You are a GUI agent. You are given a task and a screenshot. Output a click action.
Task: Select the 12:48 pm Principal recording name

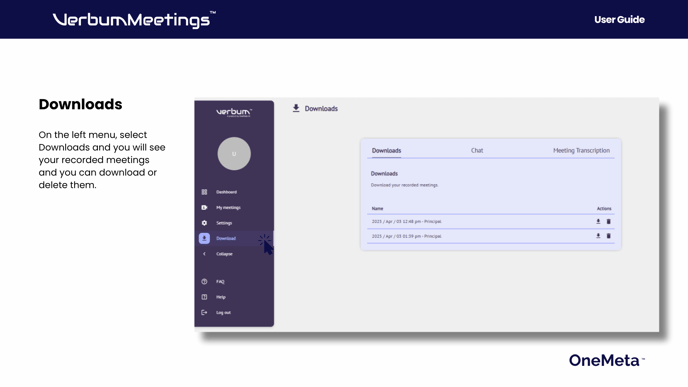[x=407, y=222]
